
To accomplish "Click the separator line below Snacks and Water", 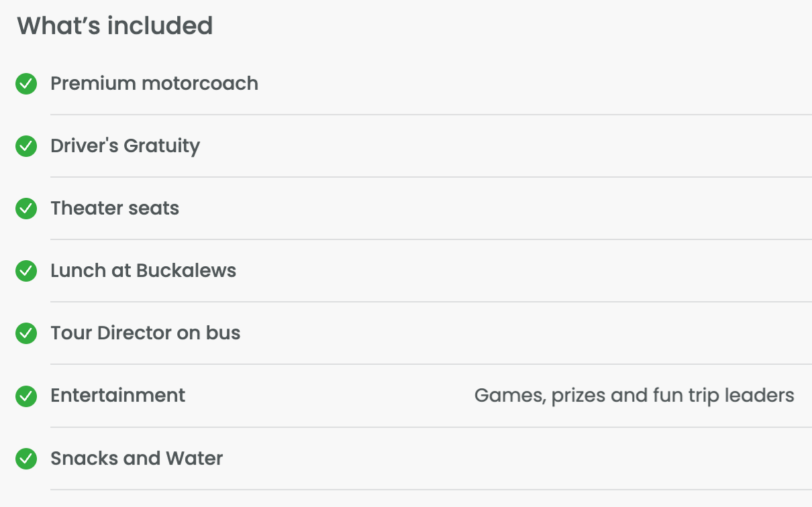I will point(431,490).
